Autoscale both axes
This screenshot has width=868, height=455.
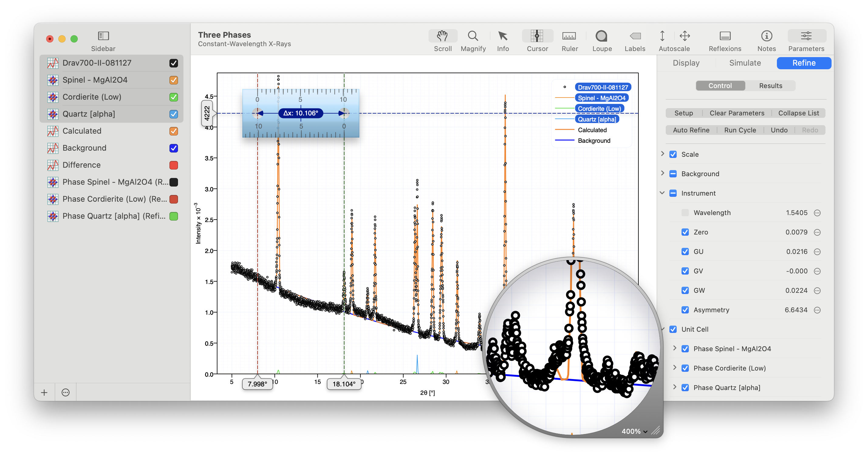pyautogui.click(x=685, y=36)
